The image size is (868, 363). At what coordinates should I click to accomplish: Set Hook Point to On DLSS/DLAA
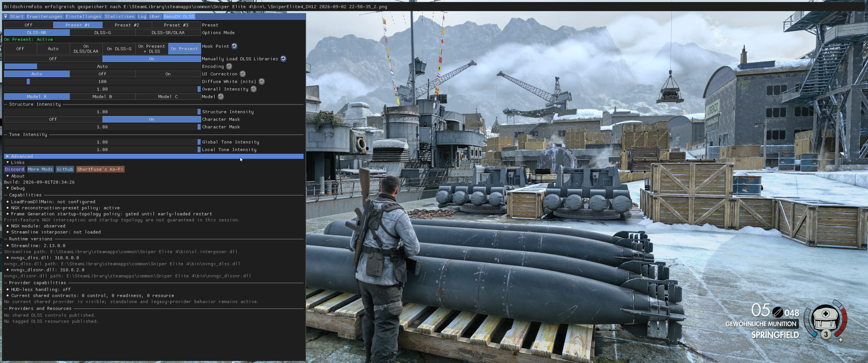[86, 49]
